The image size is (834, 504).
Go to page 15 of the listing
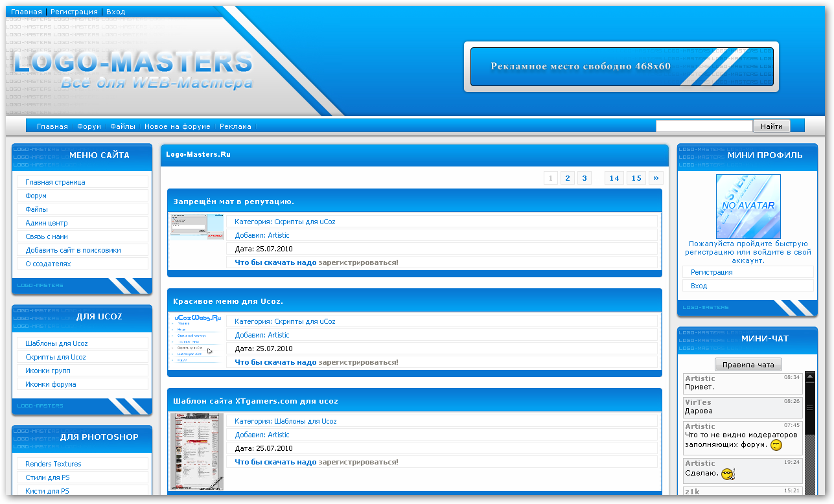click(636, 178)
